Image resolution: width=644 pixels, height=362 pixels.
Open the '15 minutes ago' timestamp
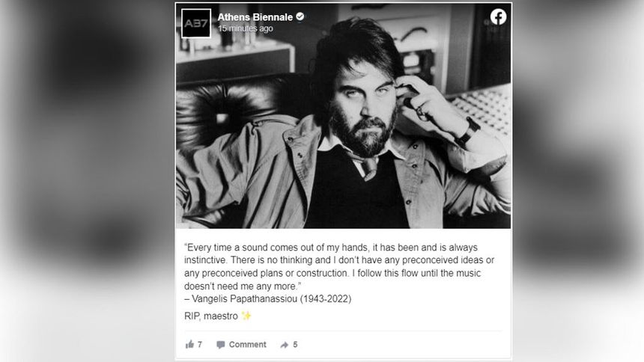[x=245, y=28]
